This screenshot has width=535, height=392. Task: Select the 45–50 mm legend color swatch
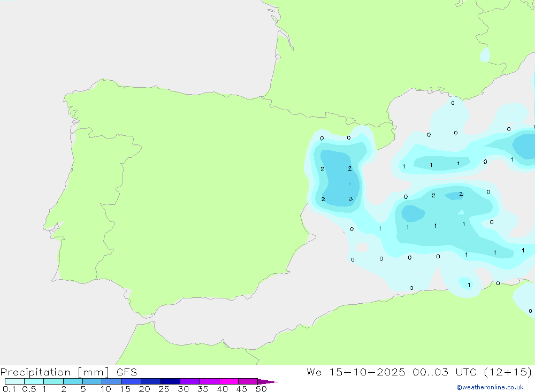pos(248,381)
